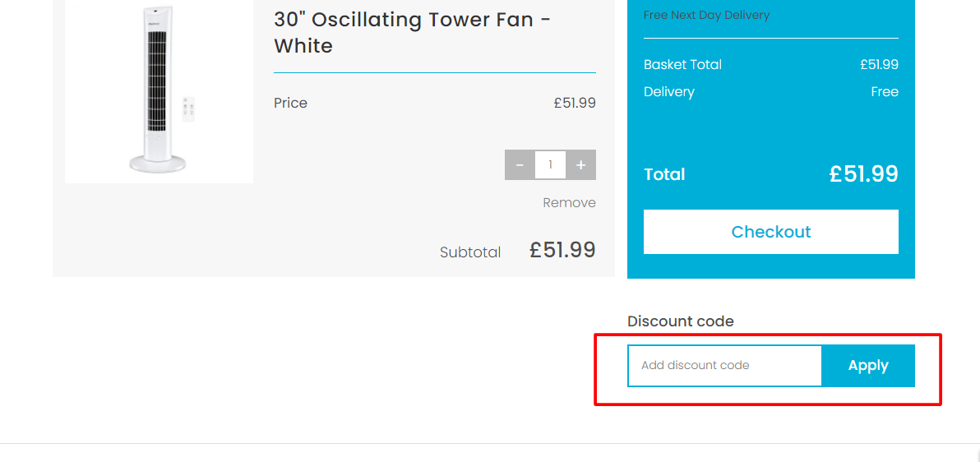Select the Price label in item row
The image size is (980, 462).
click(x=290, y=103)
